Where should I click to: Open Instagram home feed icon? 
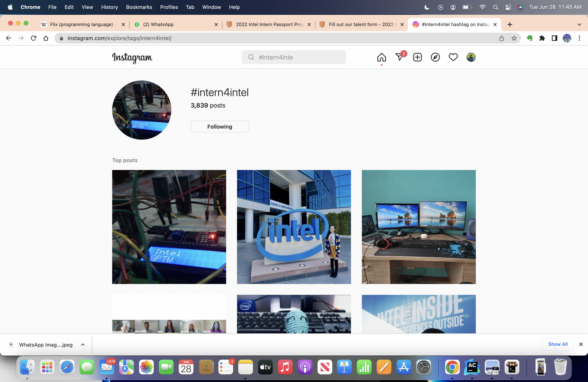tap(381, 57)
